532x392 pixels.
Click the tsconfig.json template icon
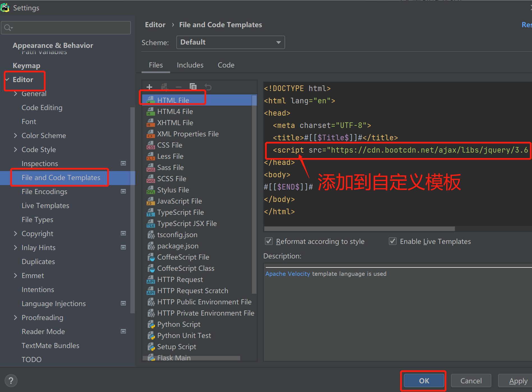pos(151,235)
